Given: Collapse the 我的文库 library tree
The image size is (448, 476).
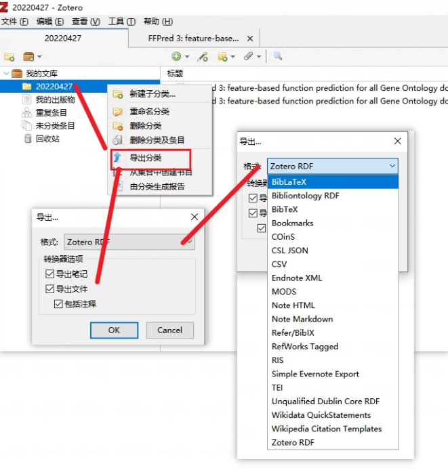Looking at the screenshot, I should (x=6, y=73).
